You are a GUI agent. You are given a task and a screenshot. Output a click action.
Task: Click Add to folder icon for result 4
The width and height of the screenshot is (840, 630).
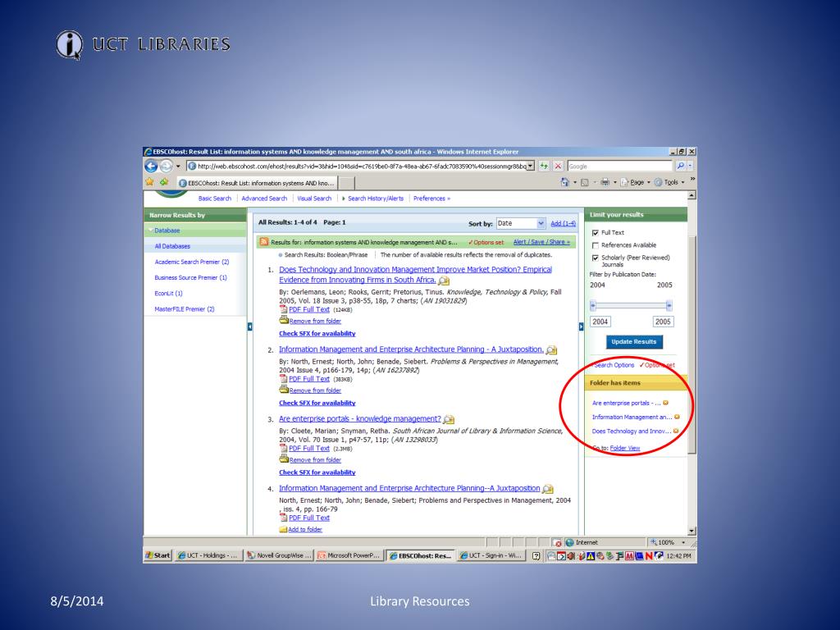283,529
